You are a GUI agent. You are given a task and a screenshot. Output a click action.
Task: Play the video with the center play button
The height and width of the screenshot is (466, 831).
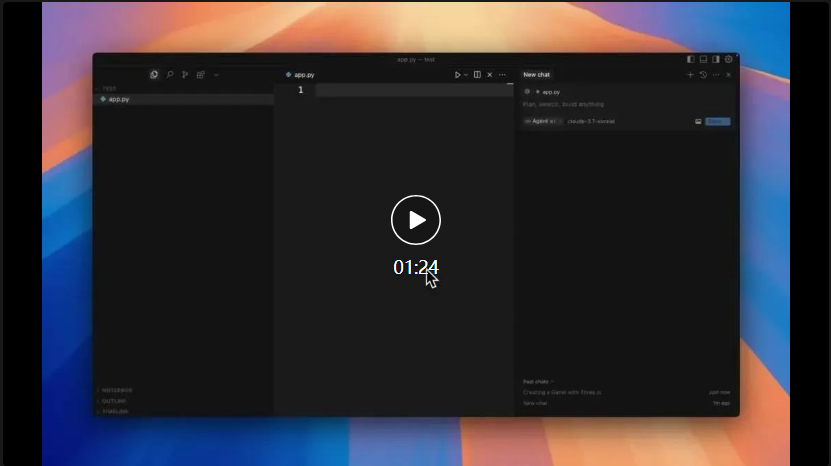point(415,220)
